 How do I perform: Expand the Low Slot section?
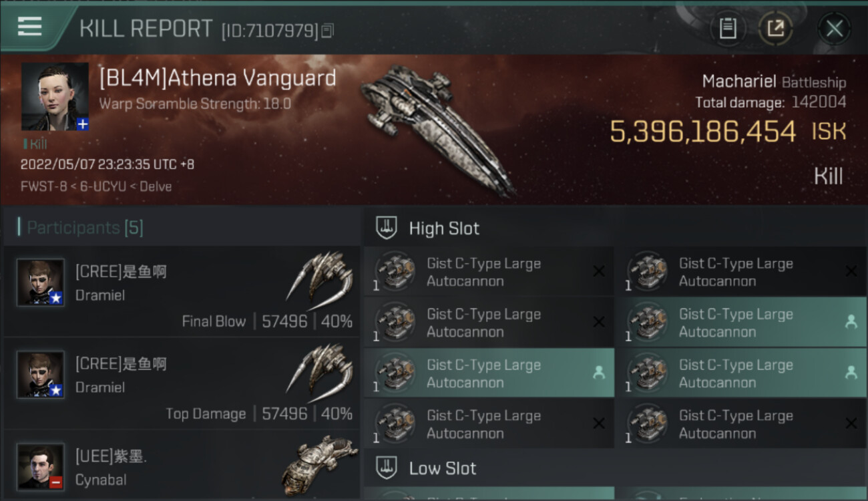[x=443, y=468]
